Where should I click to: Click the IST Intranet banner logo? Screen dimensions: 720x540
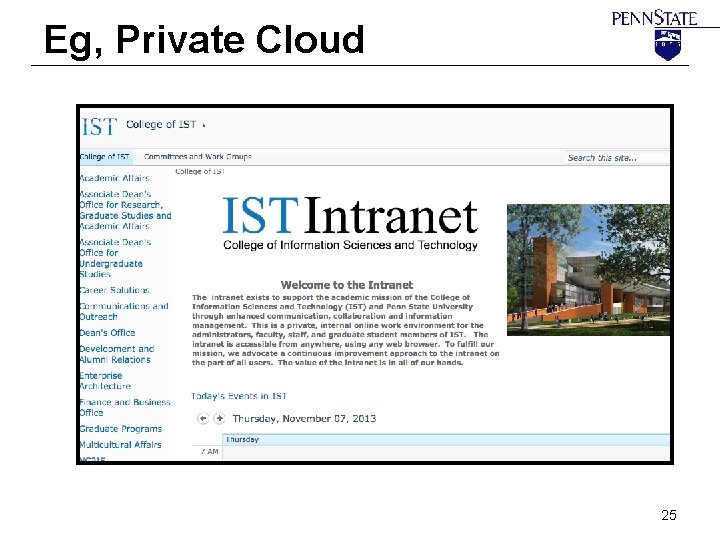(x=350, y=223)
